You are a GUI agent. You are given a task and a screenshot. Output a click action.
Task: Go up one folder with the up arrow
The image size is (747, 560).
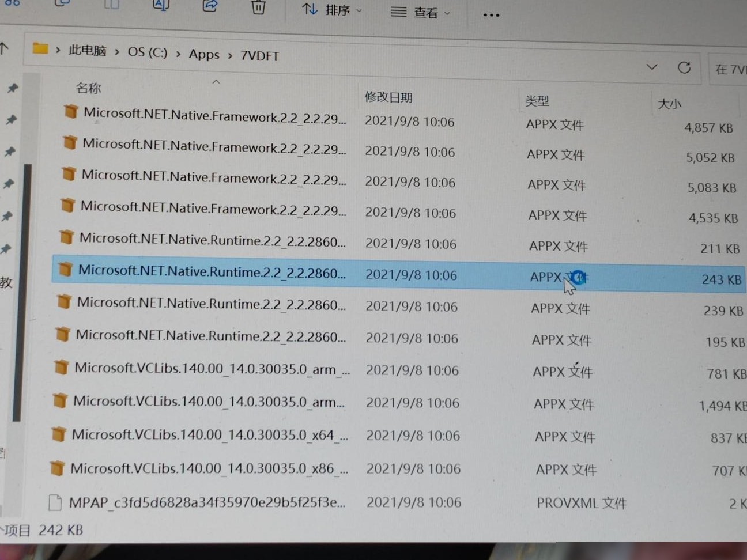pyautogui.click(x=5, y=48)
